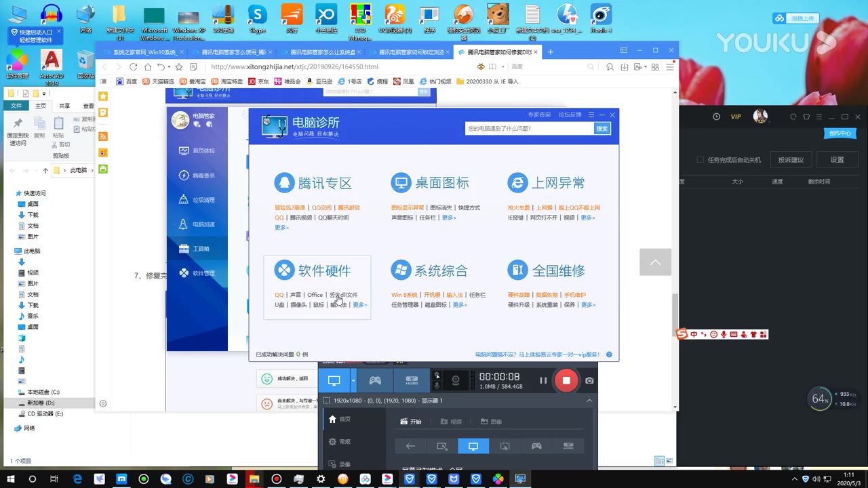Select the HDMI capture mode icon
Screen dimensions: 868x488
point(412,380)
